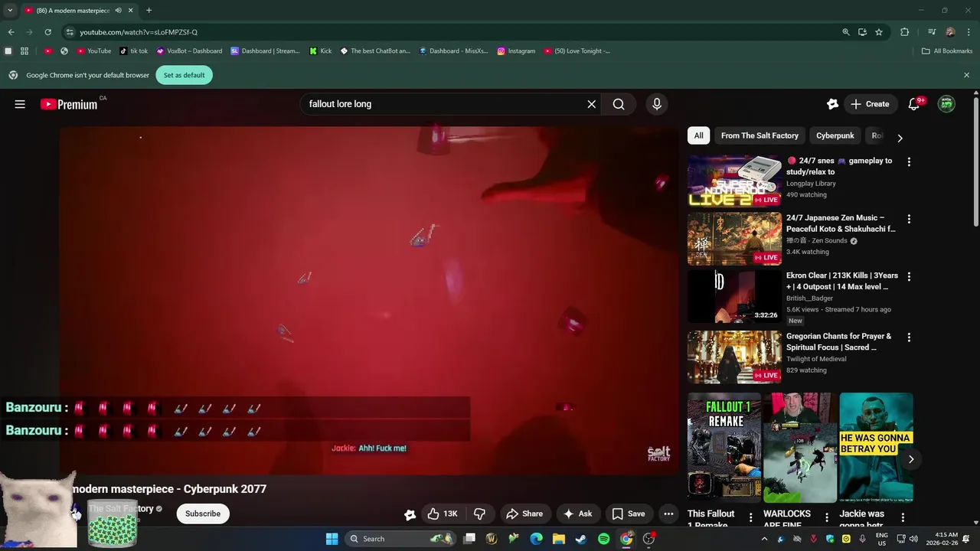Open Spotify from the taskbar
The width and height of the screenshot is (980, 551).
[603, 539]
